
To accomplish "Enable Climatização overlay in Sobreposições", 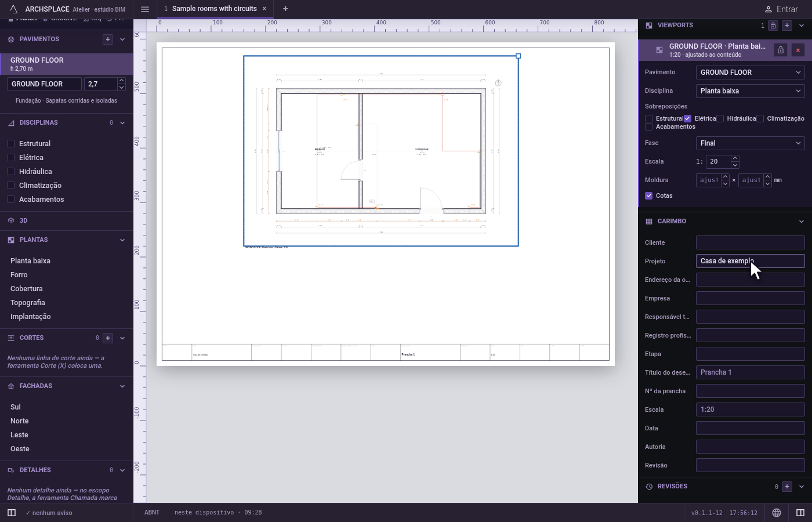I will (760, 119).
